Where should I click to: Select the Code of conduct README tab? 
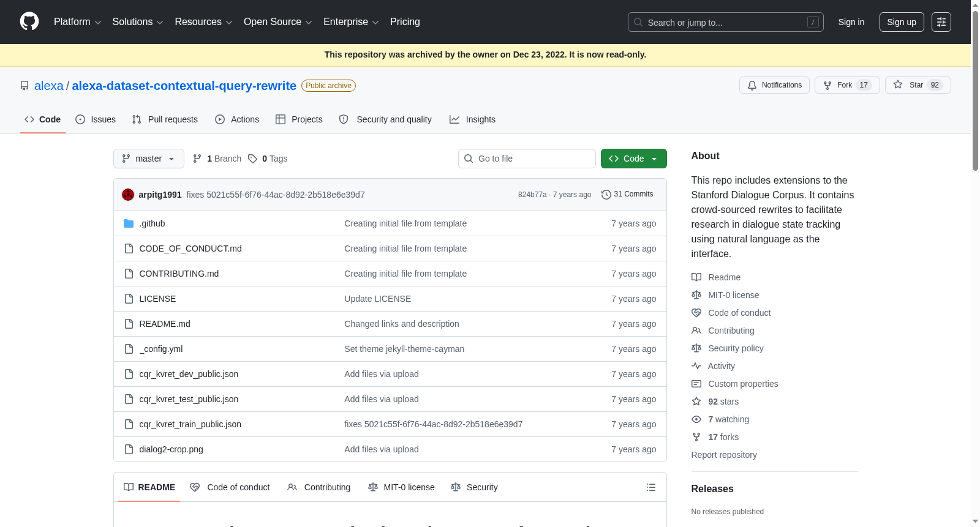[230, 487]
